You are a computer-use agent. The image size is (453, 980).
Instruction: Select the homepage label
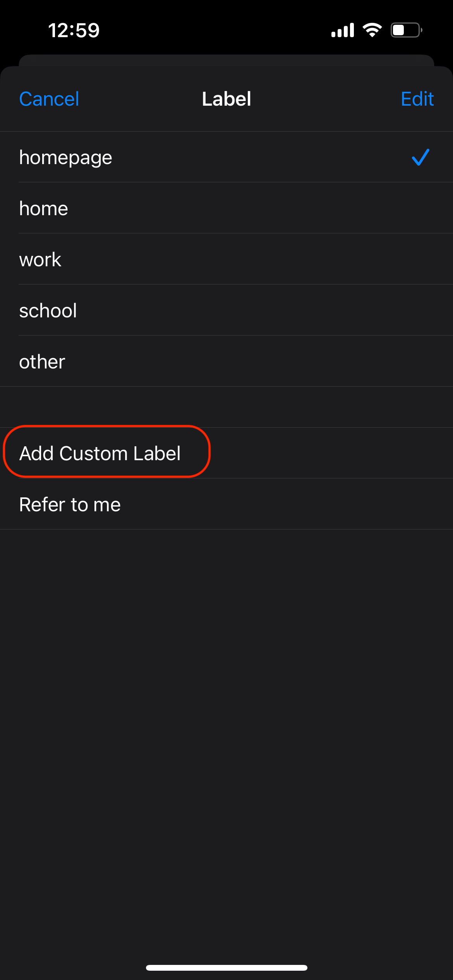point(66,158)
